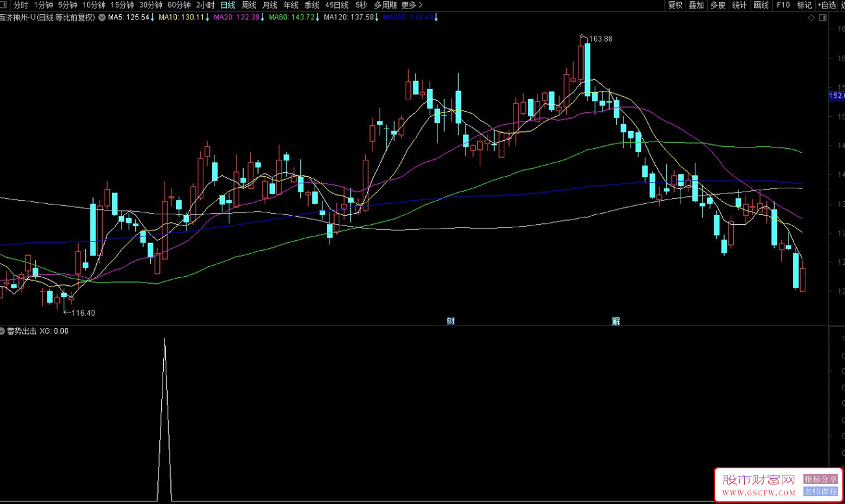The width and height of the screenshot is (845, 504).
Task: Select the 15分钟 period tab
Action: [x=122, y=5]
